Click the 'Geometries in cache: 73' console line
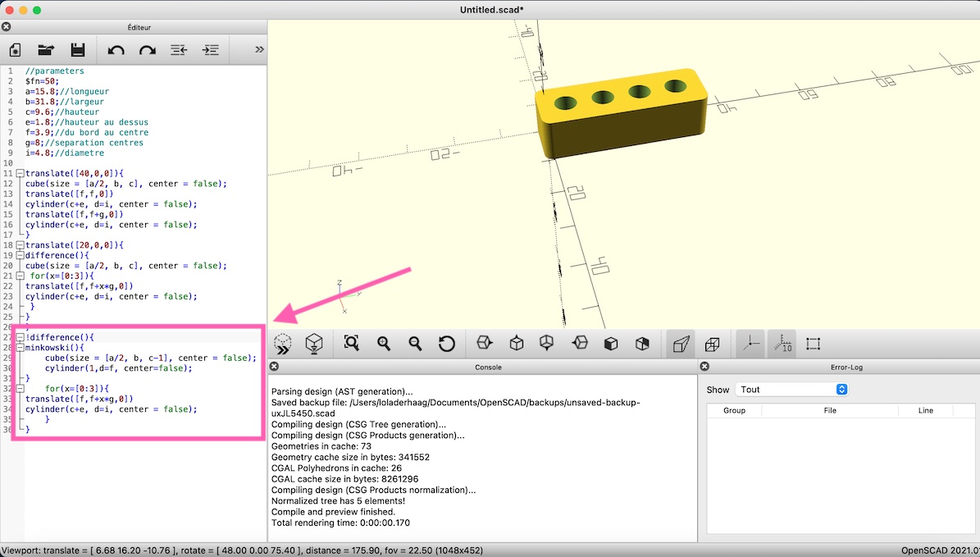The width and height of the screenshot is (980, 557). [x=321, y=445]
